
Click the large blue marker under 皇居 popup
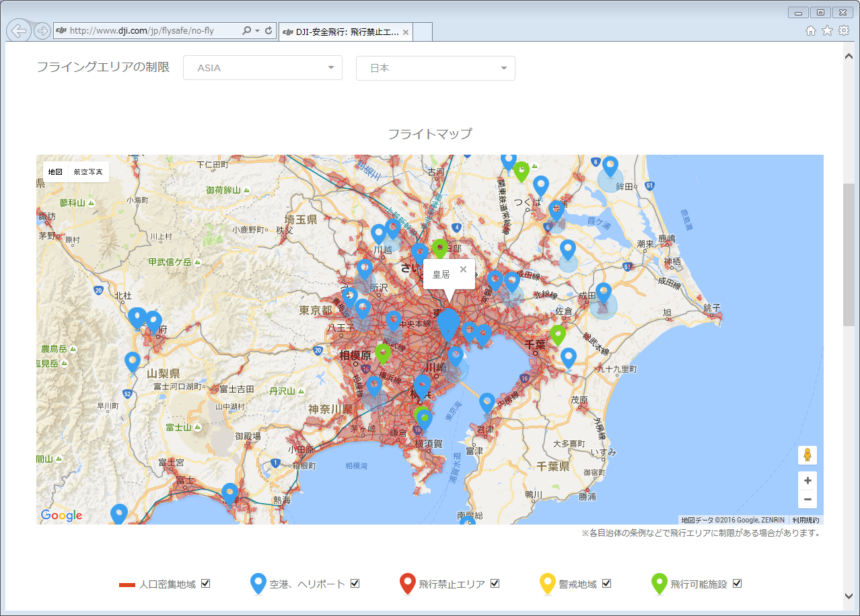(x=448, y=325)
